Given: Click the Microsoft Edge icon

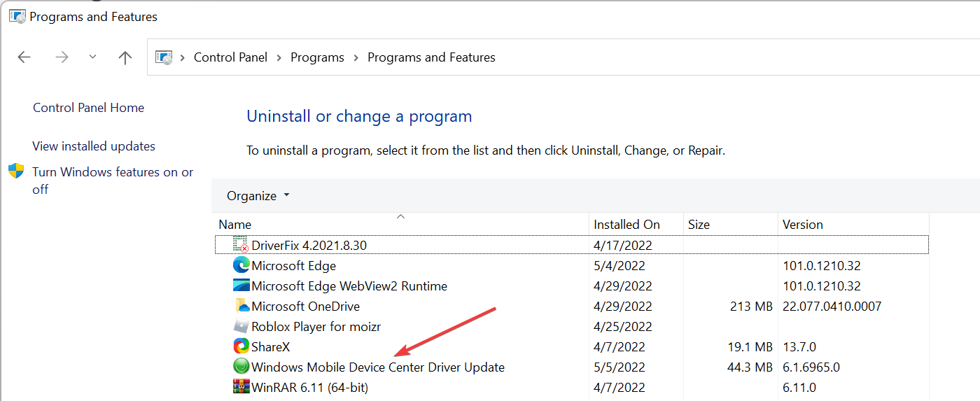Looking at the screenshot, I should point(241,265).
